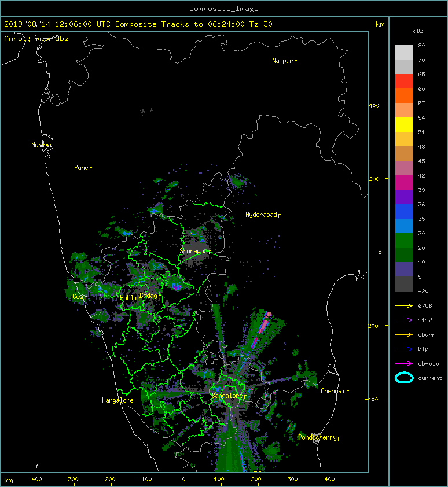Pick the light gray 70 dBZ swatch

click(404, 52)
